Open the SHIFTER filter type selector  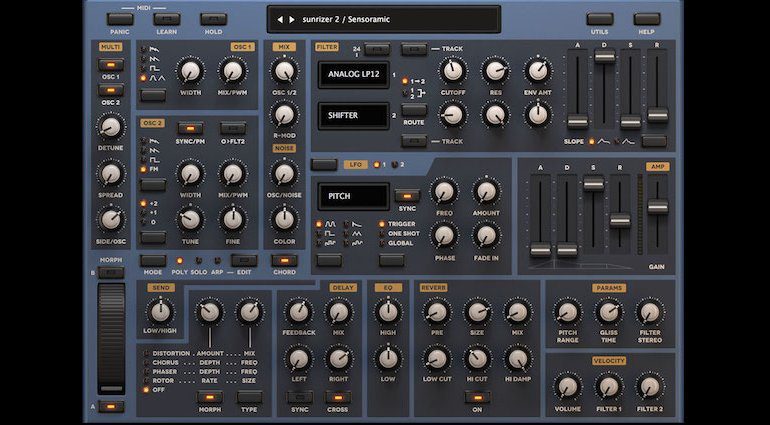(352, 115)
